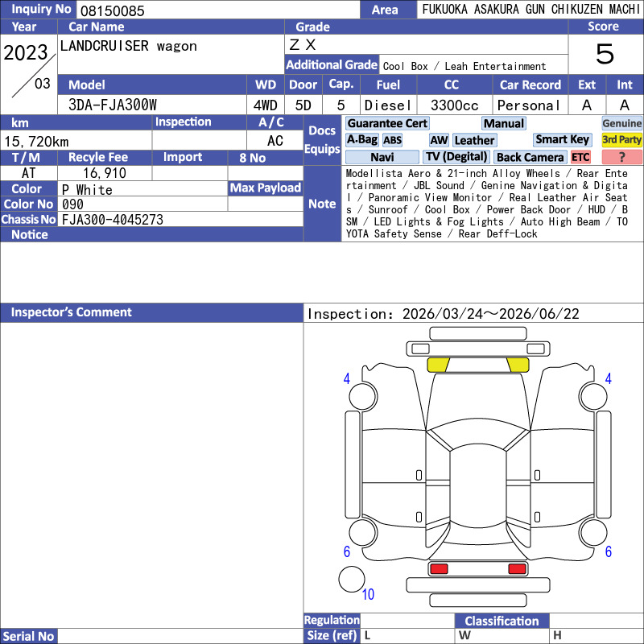Click the Back Camera equipment button
The height and width of the screenshot is (644, 644).
click(x=530, y=157)
